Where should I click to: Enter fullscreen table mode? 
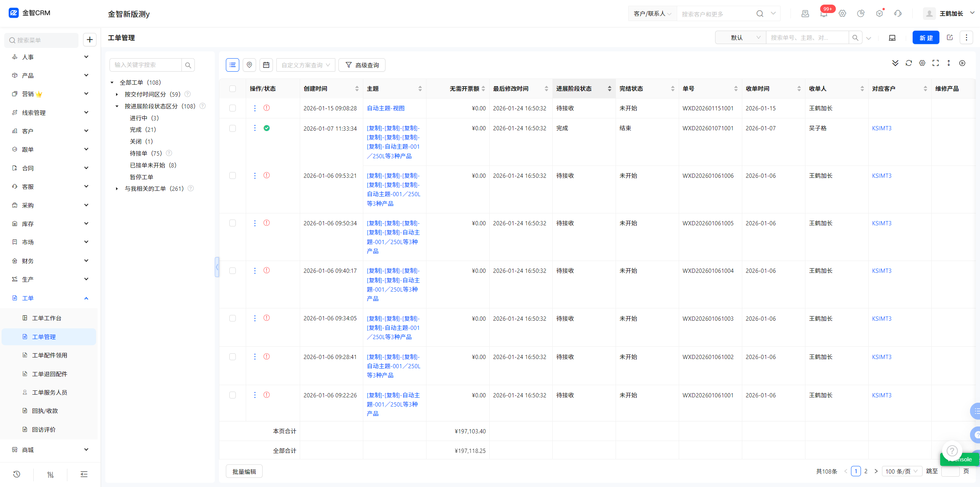coord(935,63)
